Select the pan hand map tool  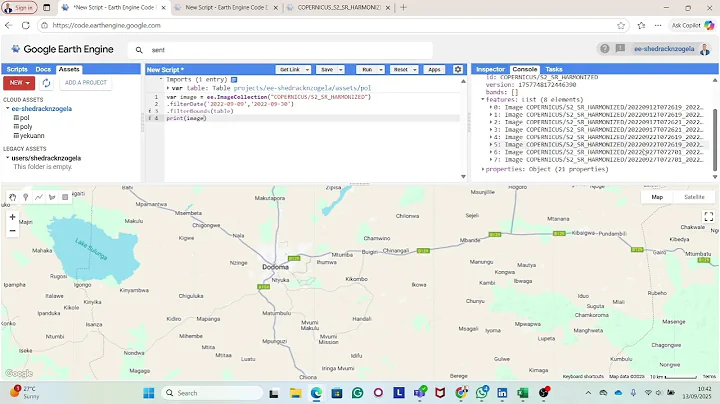(x=12, y=197)
